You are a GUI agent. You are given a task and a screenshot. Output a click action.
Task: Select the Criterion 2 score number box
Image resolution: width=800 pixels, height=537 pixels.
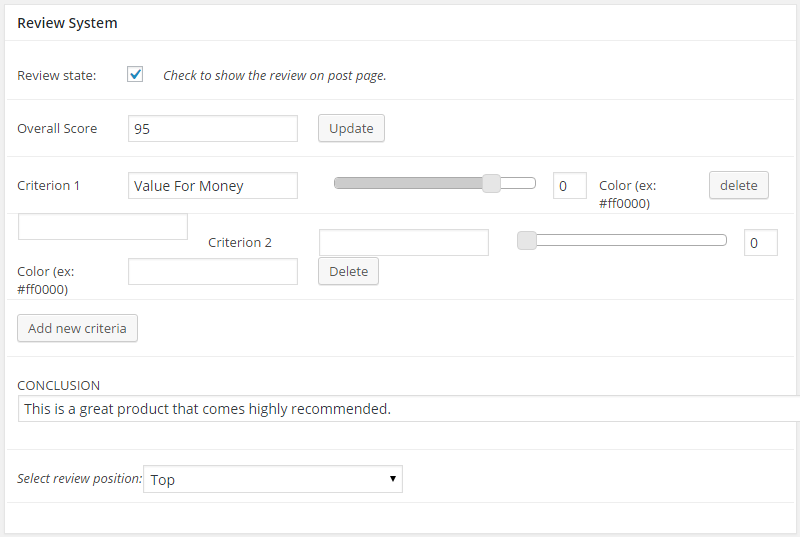coord(760,243)
